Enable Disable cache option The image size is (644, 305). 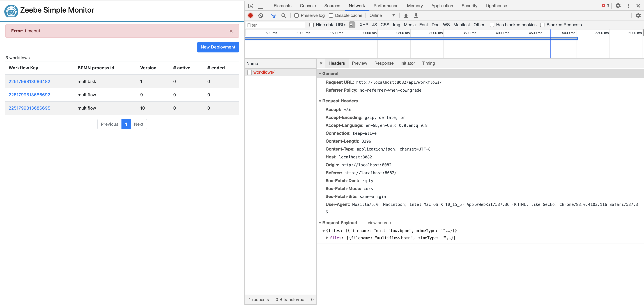coord(331,15)
